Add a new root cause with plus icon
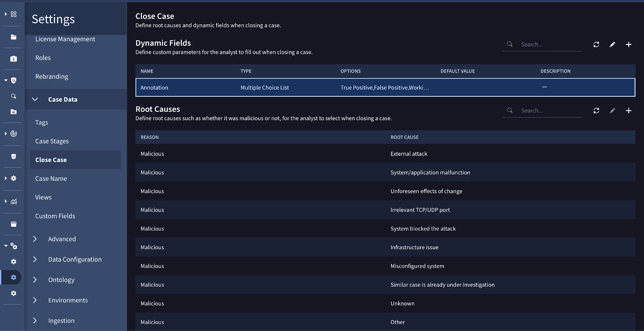 click(628, 111)
